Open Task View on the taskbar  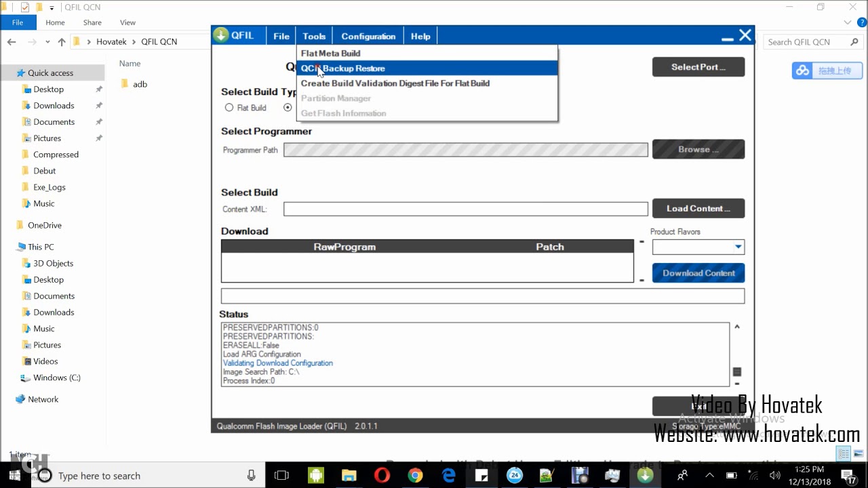click(281, 476)
